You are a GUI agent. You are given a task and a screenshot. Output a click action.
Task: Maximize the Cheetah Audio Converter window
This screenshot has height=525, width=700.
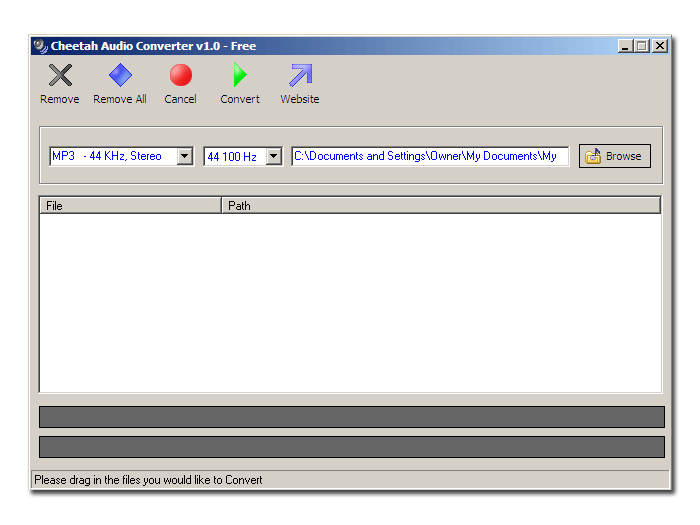pyautogui.click(x=642, y=46)
